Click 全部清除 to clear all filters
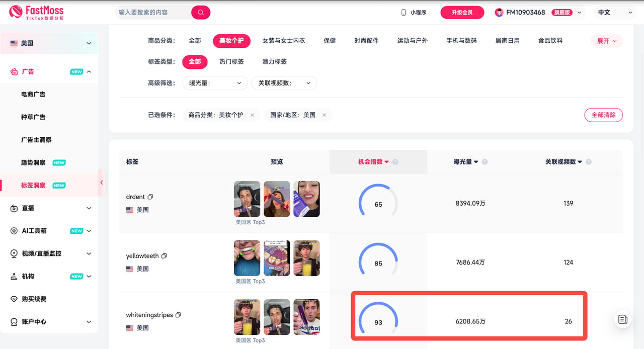The height and width of the screenshot is (349, 644). coord(603,115)
